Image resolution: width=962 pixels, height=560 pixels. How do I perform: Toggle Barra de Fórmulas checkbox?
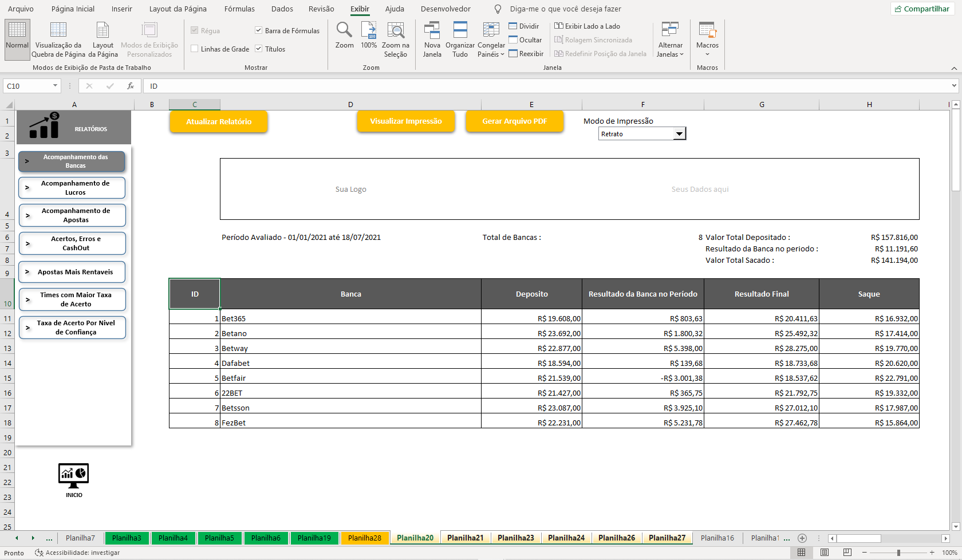point(259,30)
